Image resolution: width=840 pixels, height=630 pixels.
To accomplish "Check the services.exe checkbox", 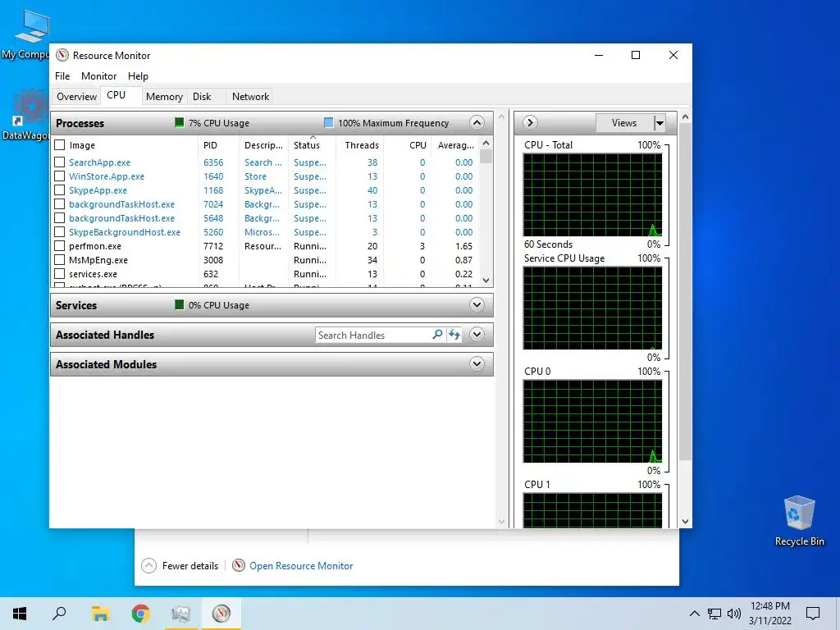I will pyautogui.click(x=60, y=274).
